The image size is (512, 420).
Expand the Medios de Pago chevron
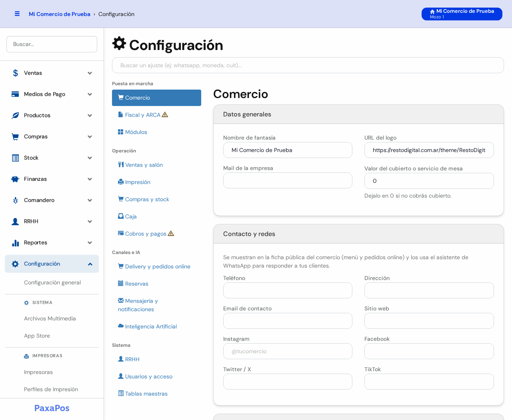[90, 94]
